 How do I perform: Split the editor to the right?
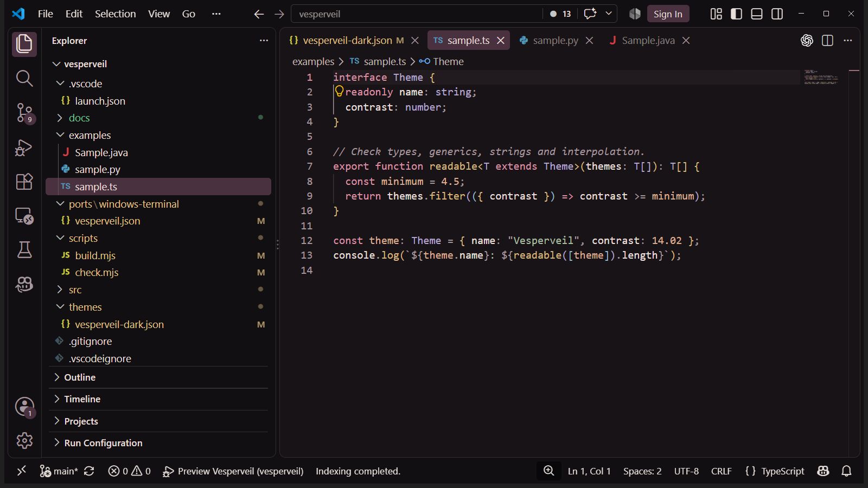coord(827,41)
